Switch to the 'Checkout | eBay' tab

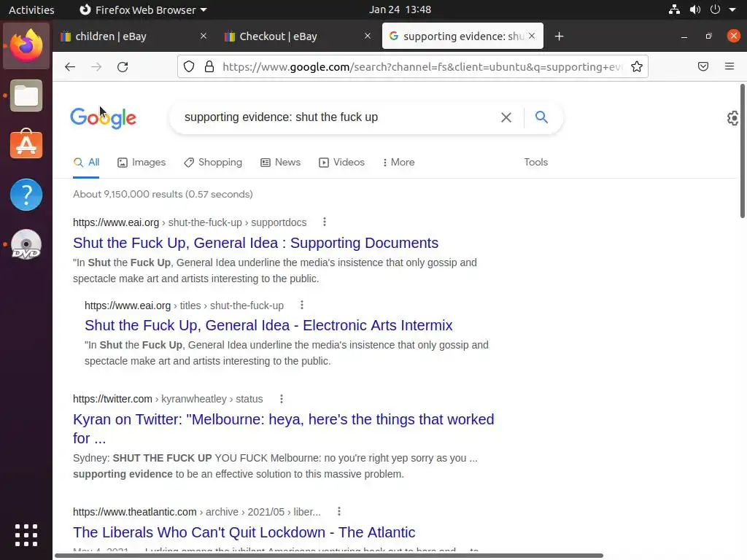[x=298, y=36]
